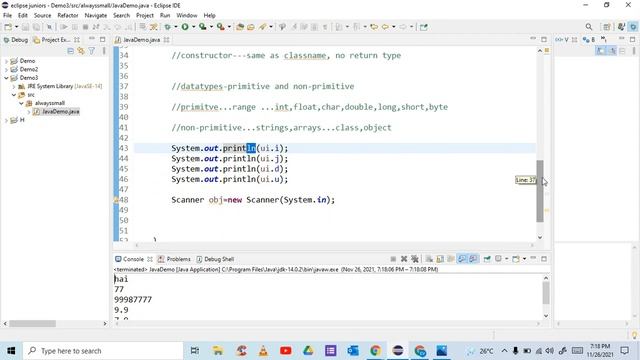Click the Pin Editor toolbar icon
Viewport: 640px width, 360px height.
pyautogui.click(x=424, y=27)
